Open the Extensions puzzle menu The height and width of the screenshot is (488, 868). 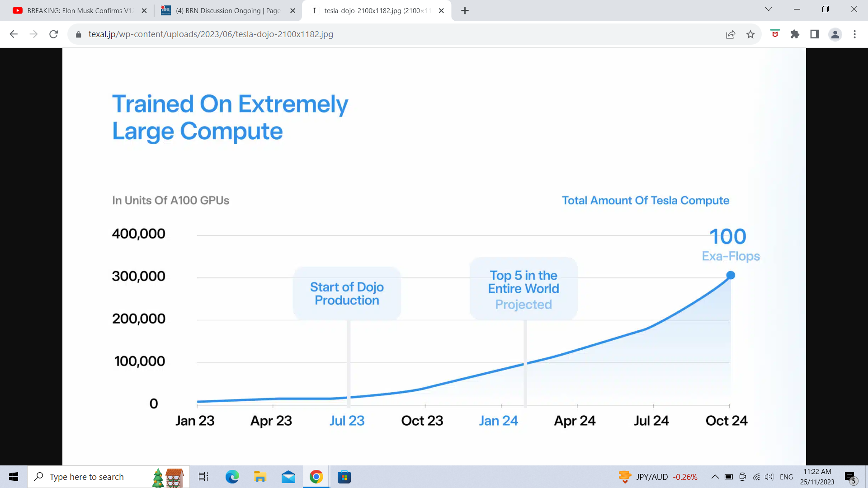(x=795, y=34)
